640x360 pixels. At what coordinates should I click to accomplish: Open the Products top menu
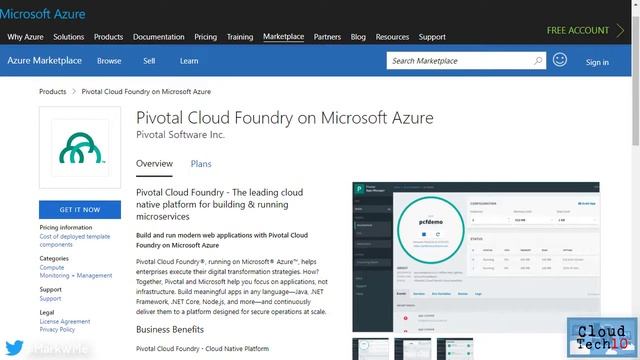(x=108, y=37)
